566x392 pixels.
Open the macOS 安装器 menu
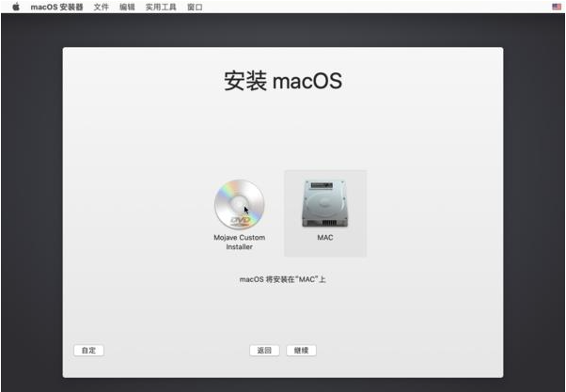coord(56,8)
